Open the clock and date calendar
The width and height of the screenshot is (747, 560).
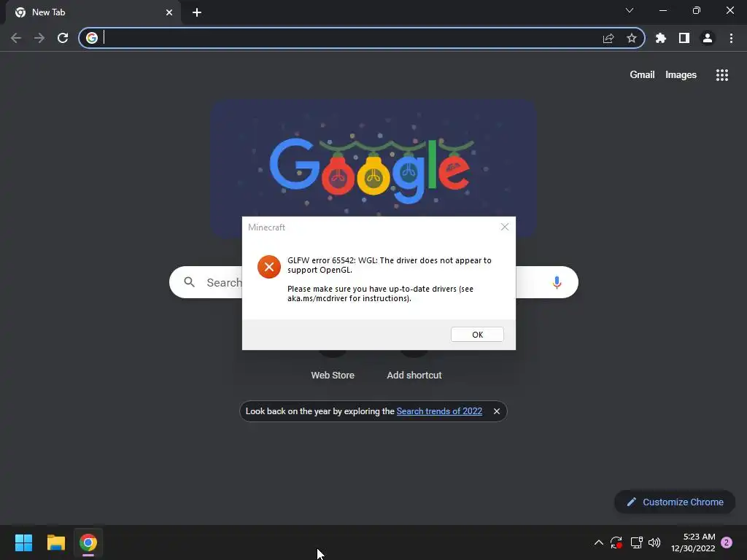[x=693, y=542]
